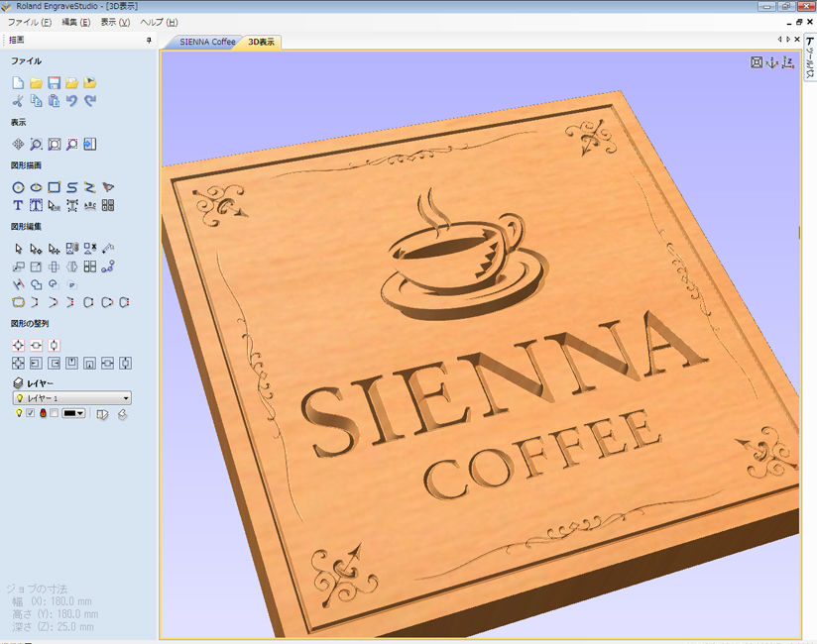
Task: Open the layer color dropdown arrow
Action: click(80, 413)
